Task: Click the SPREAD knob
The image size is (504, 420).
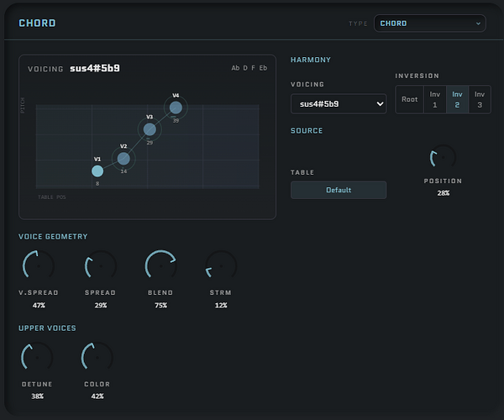Action: coord(100,265)
